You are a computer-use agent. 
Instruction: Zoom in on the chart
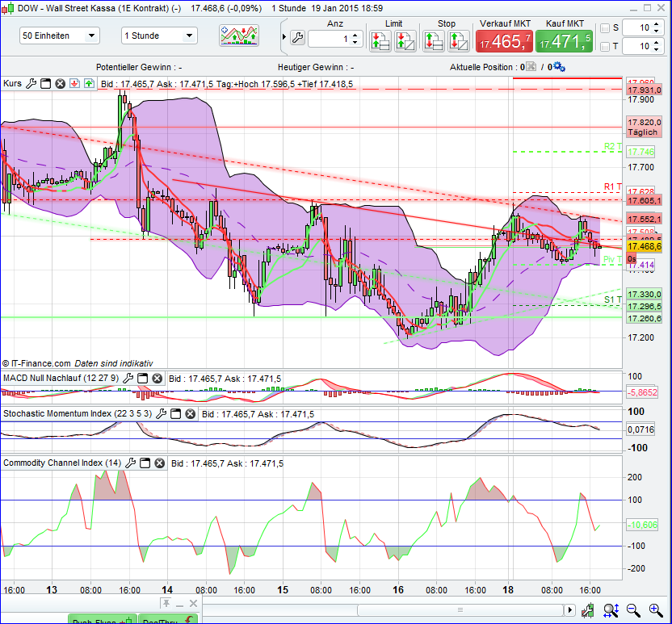coord(654,611)
